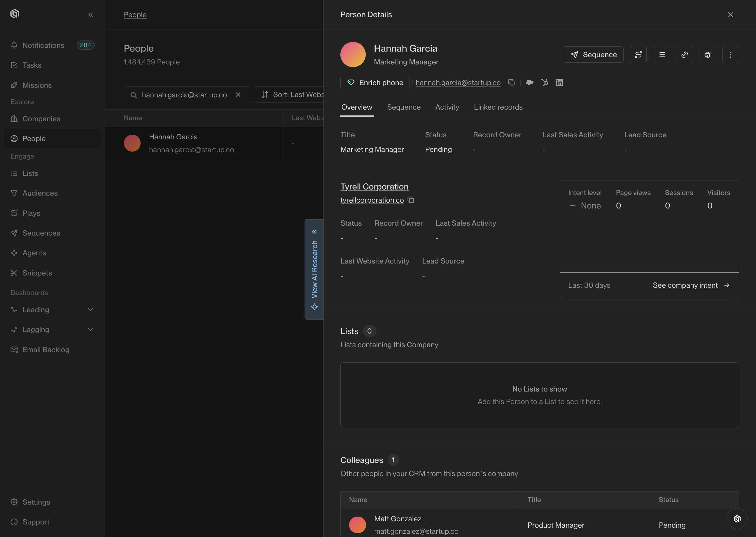Click the Enrich phone button
The width and height of the screenshot is (756, 537).
[x=375, y=82]
